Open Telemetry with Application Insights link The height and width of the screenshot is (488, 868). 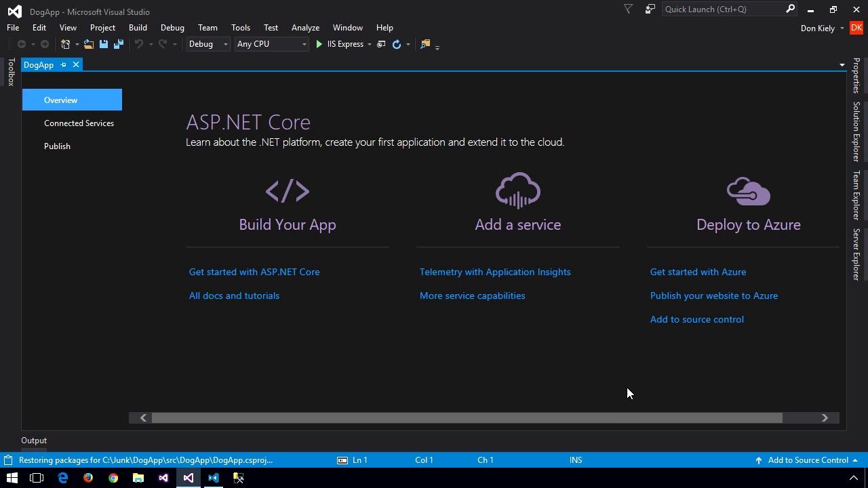coord(495,272)
